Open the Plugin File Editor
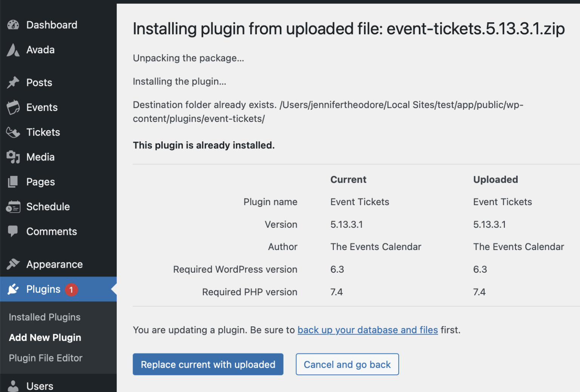Viewport: 580px width, 392px height. tap(45, 358)
